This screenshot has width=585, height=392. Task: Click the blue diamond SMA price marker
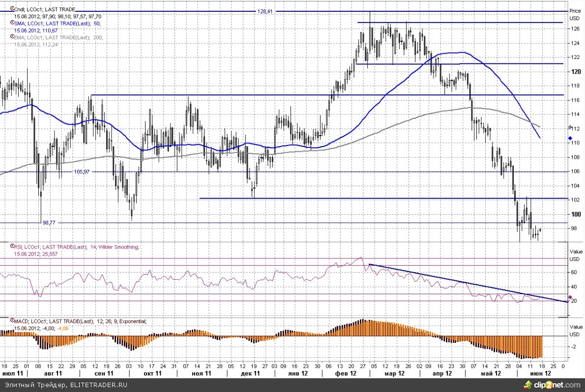[x=570, y=139]
